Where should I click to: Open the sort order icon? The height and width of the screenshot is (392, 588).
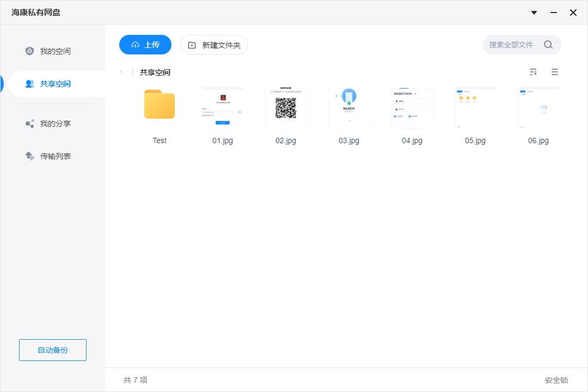point(532,71)
